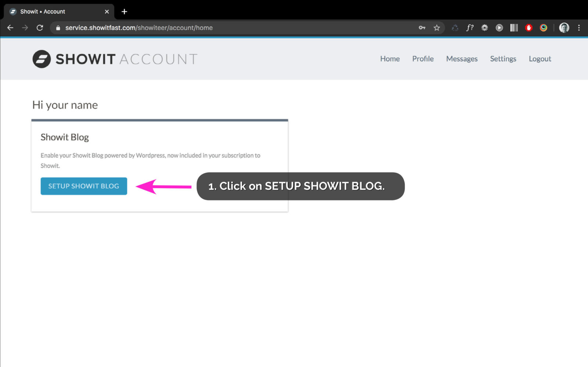Image resolution: width=588 pixels, height=367 pixels.
Task: Switch to the Profile section
Action: click(x=423, y=59)
